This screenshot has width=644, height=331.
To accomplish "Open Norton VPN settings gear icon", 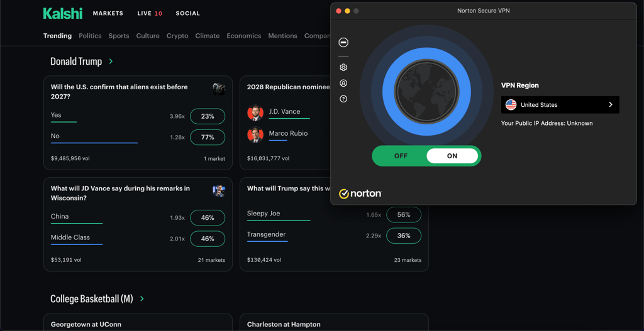I will click(343, 67).
